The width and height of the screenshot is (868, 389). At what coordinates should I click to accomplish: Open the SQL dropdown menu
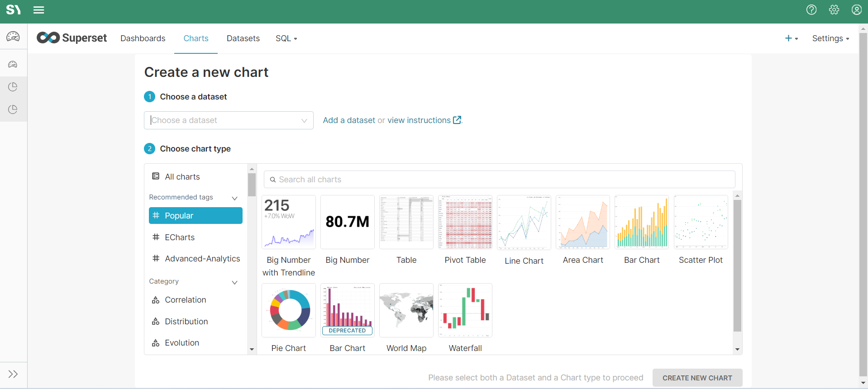coord(286,38)
